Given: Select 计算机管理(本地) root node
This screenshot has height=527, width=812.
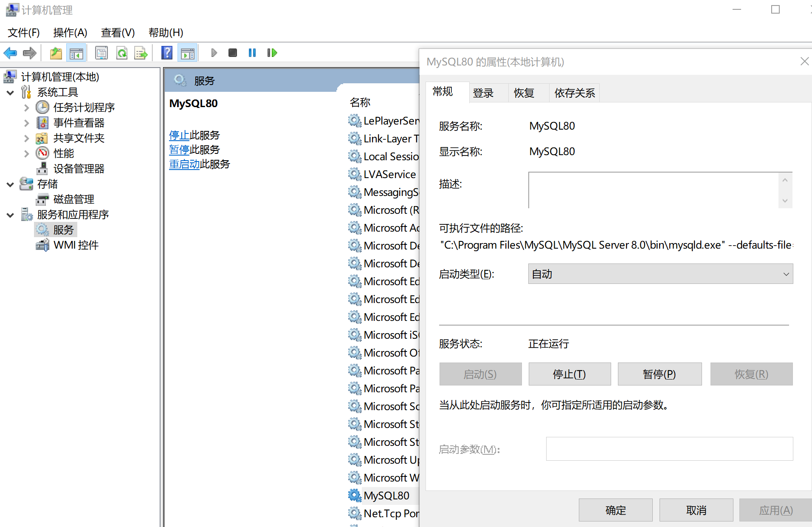Looking at the screenshot, I should point(60,77).
